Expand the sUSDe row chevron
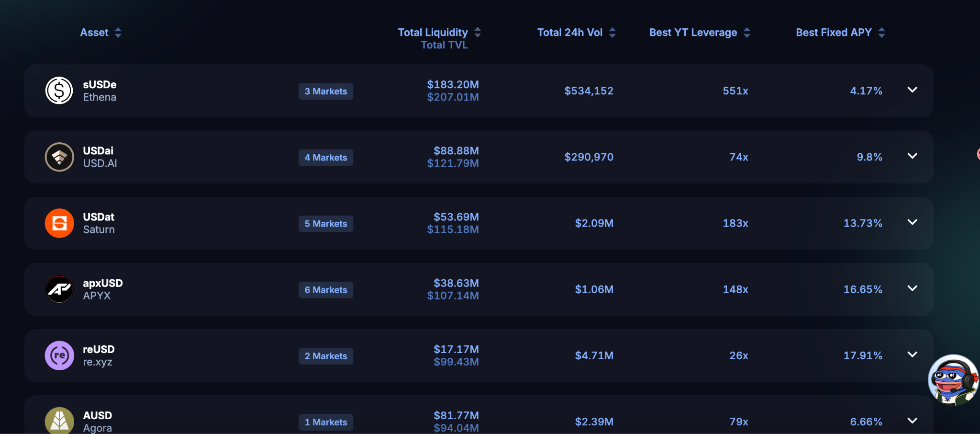This screenshot has width=980, height=434. coord(913,90)
